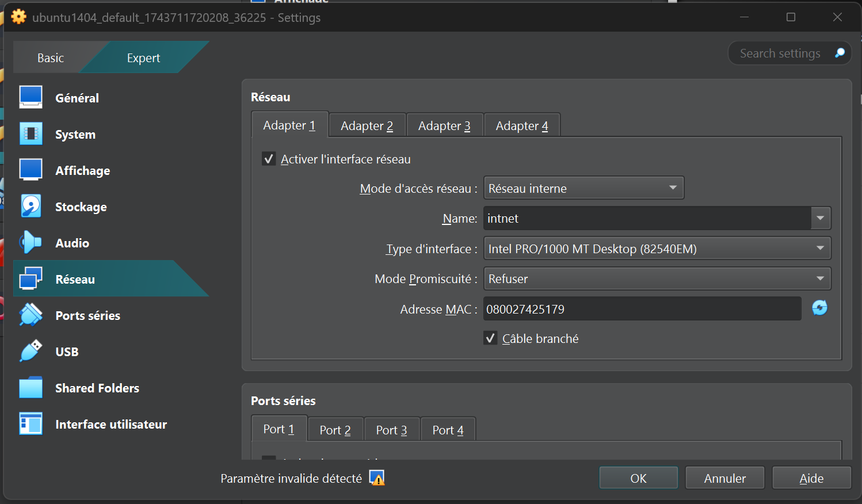The image size is (862, 504).
Task: Open the Type d'interface dropdown
Action: 657,249
